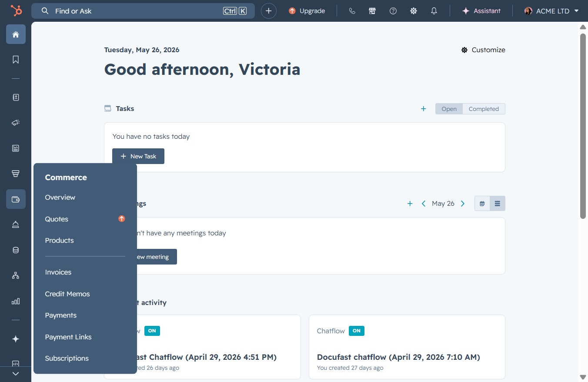
Task: Open Overview in the Commerce menu
Action: [x=60, y=198]
